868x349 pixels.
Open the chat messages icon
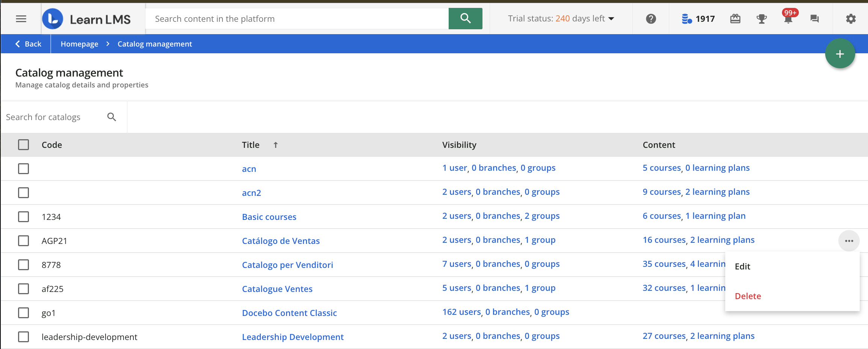814,19
